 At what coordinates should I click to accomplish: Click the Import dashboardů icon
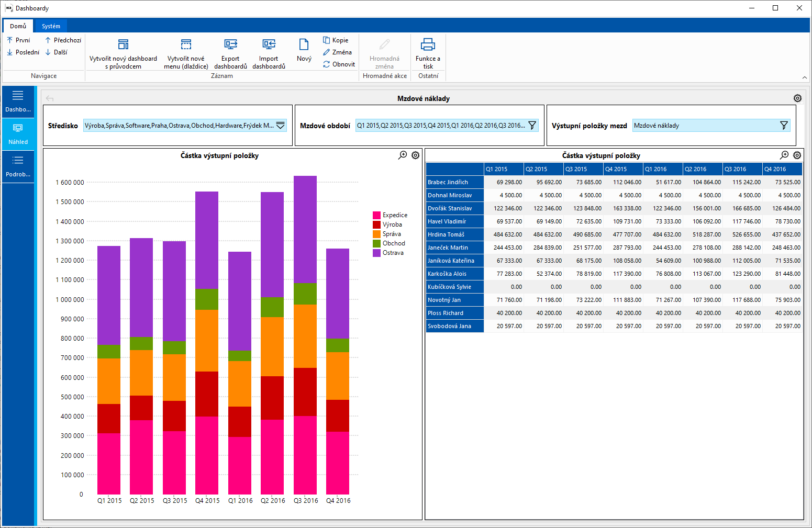(x=269, y=44)
